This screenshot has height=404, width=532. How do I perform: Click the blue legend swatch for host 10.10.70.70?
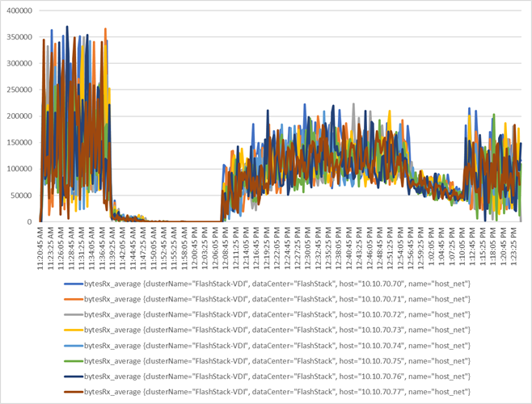tap(74, 284)
